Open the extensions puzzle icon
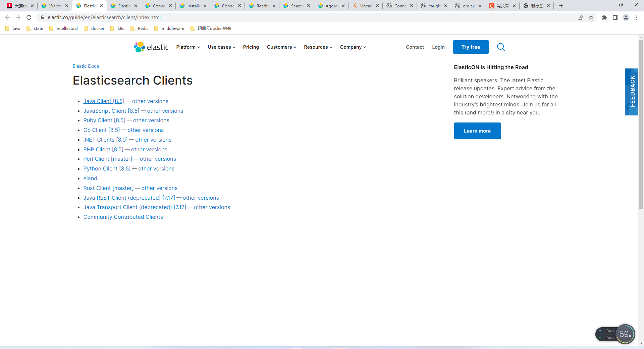This screenshot has height=349, width=644. (604, 17)
